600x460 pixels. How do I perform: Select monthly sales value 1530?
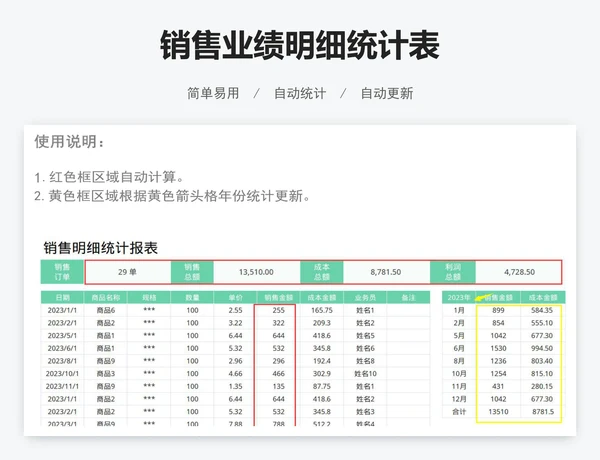point(498,348)
